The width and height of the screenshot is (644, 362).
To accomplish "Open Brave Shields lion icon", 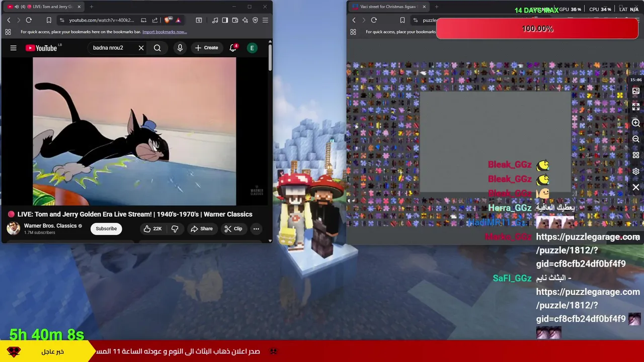I will [x=167, y=20].
